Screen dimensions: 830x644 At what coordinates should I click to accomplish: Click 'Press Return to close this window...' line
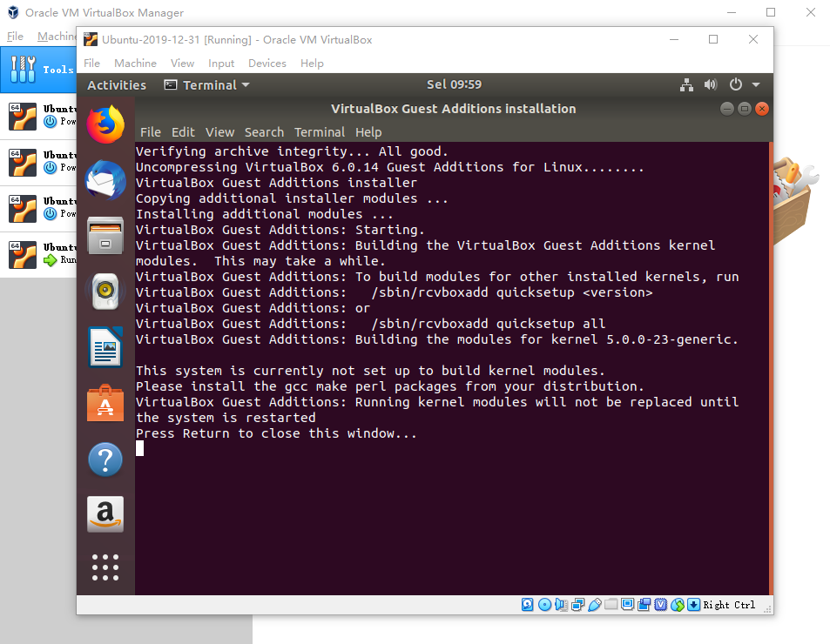coord(276,433)
